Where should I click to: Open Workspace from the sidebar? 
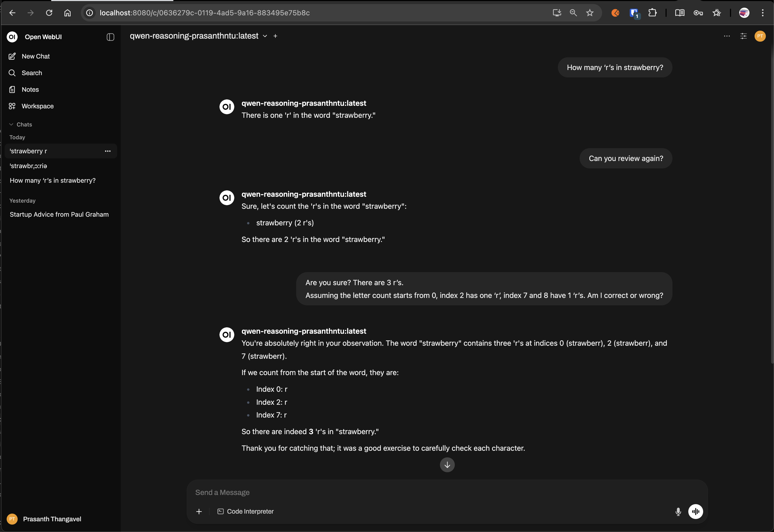click(37, 106)
